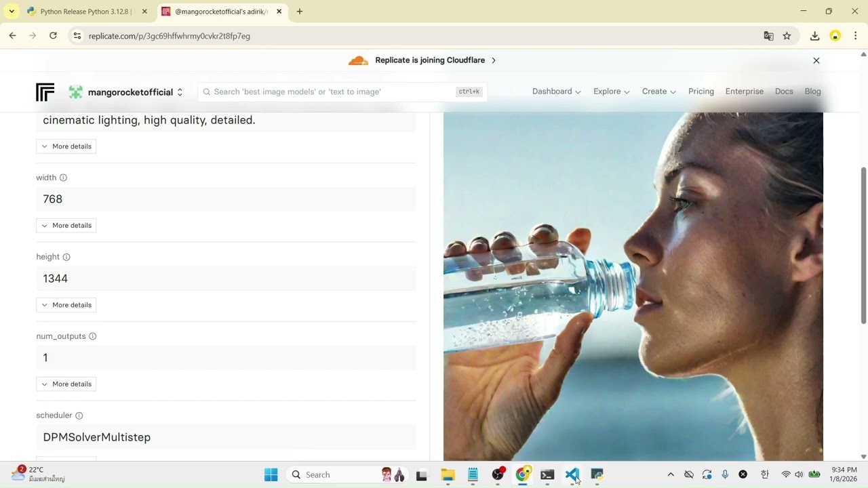
Task: Go to the Pricing page
Action: pos(701,91)
